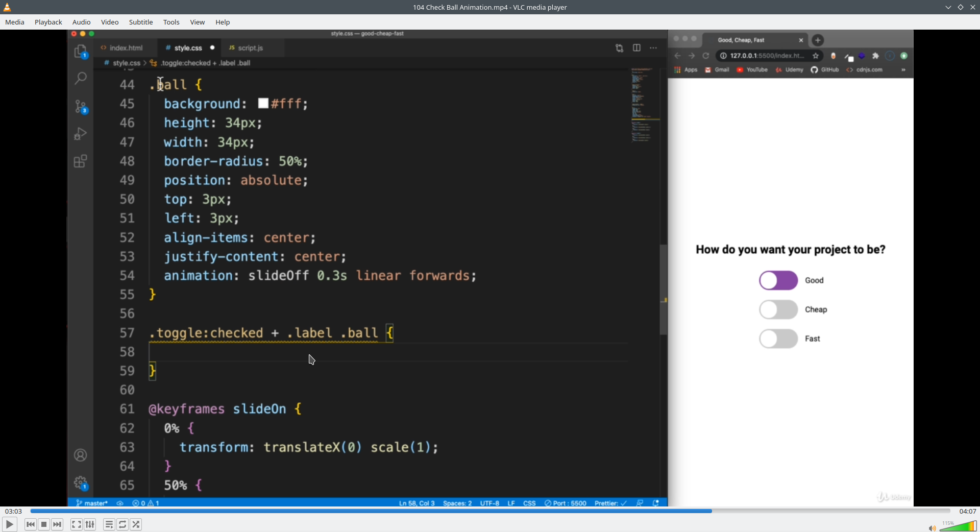Skip to next media track

pos(58,524)
